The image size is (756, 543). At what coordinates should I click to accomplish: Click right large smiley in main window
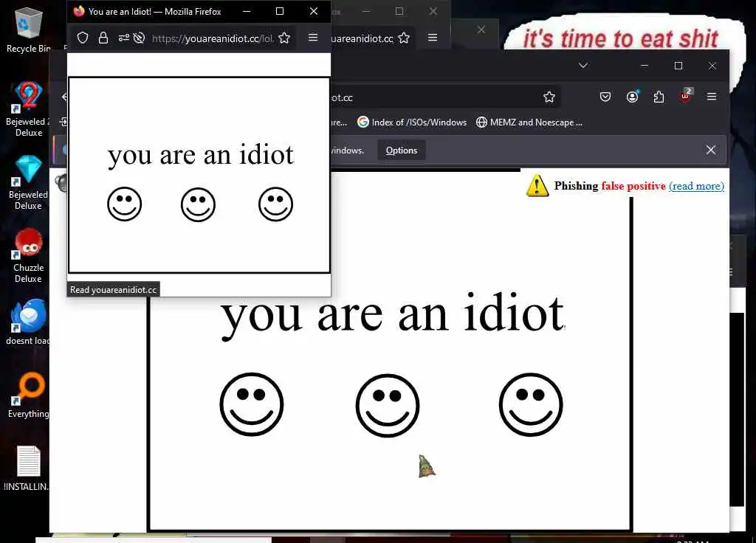tap(531, 404)
